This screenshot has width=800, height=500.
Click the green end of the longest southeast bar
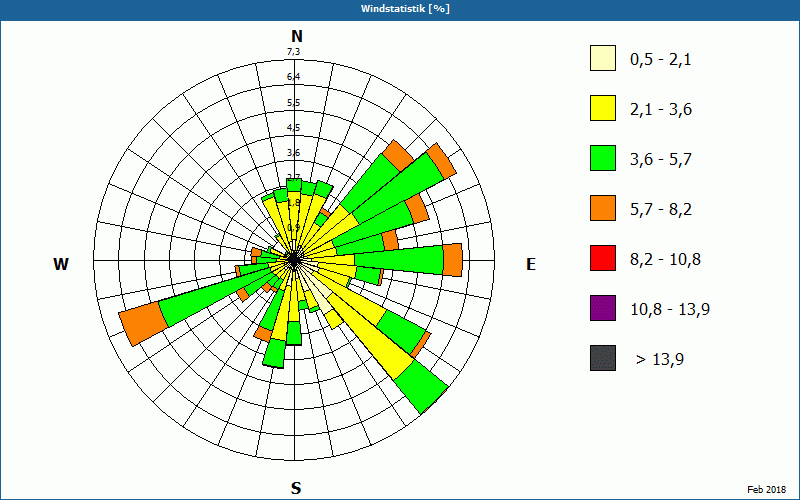point(421,387)
